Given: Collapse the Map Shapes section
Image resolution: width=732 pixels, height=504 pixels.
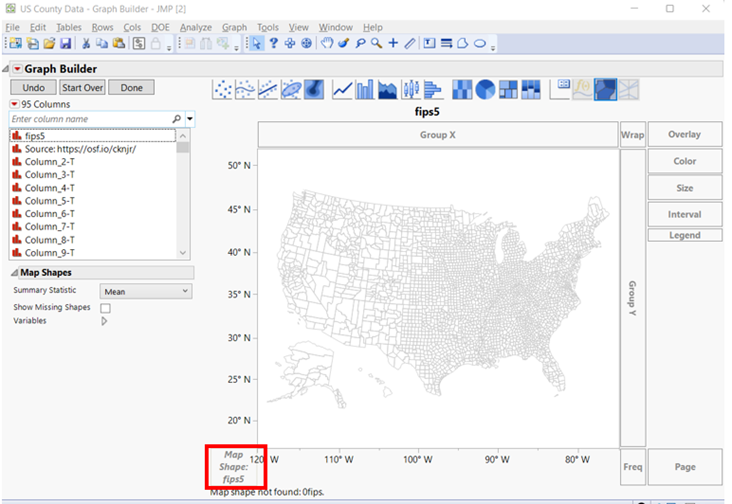Looking at the screenshot, I should coord(14,273).
